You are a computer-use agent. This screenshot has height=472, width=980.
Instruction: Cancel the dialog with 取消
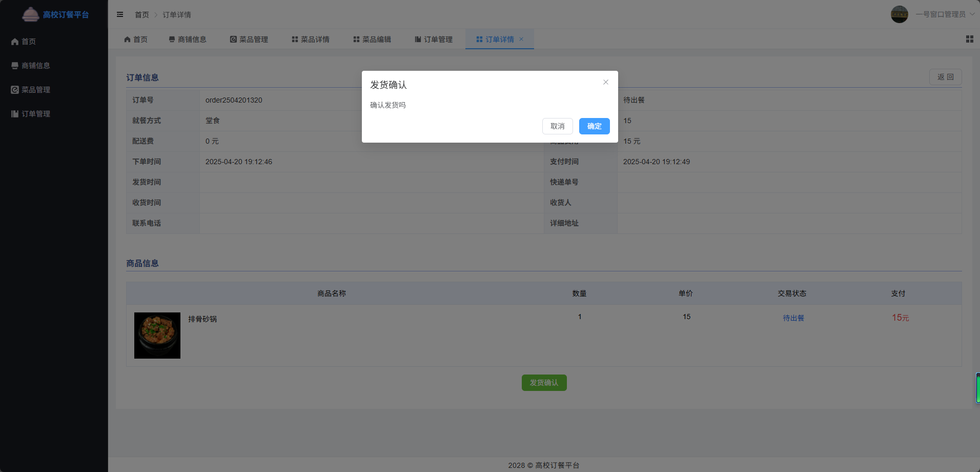557,126
